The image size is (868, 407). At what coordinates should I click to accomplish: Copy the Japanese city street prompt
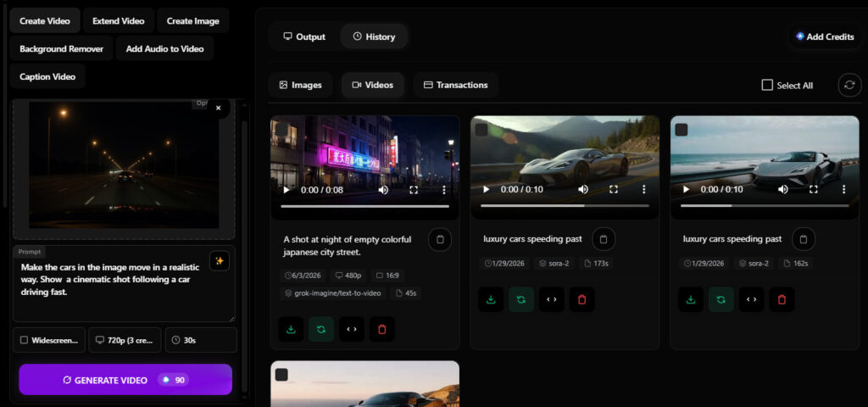tap(440, 240)
